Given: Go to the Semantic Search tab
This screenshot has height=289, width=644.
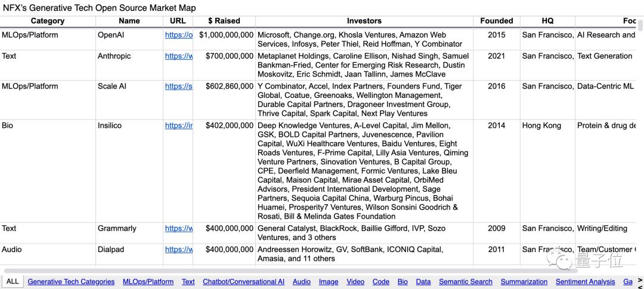Looking at the screenshot, I should pos(465,281).
